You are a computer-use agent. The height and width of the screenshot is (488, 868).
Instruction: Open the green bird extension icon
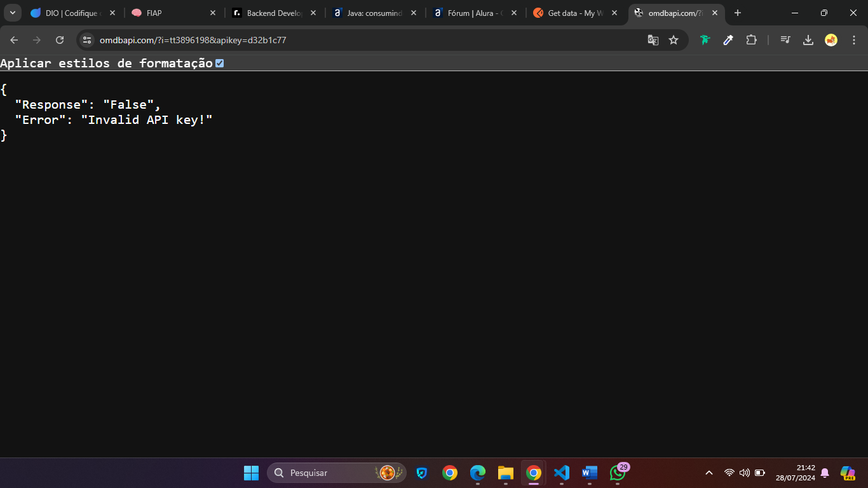coord(705,40)
